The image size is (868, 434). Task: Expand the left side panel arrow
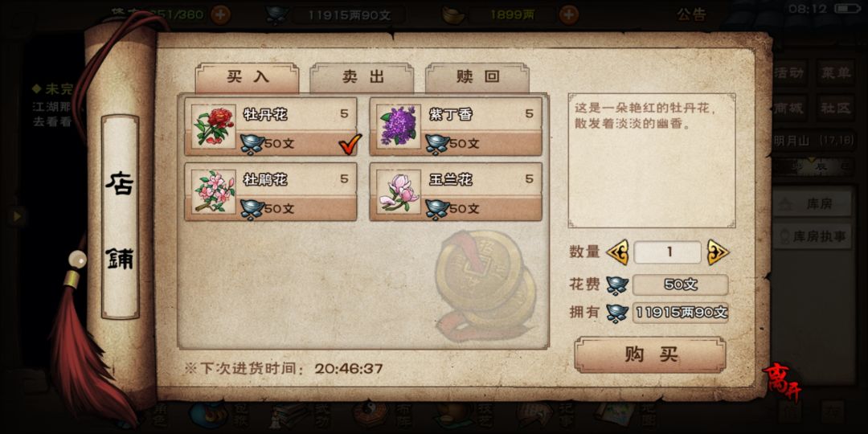(x=17, y=216)
